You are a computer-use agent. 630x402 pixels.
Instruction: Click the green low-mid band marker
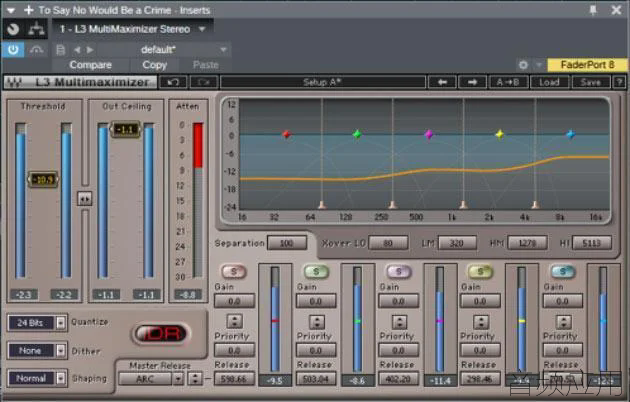[357, 134]
